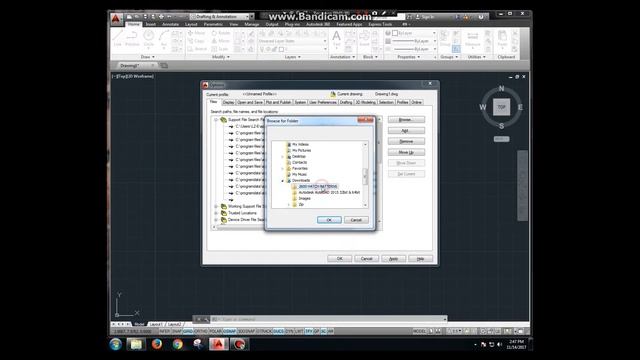Click Browse button in Options dialog
The image size is (640, 360).
coord(406,120)
